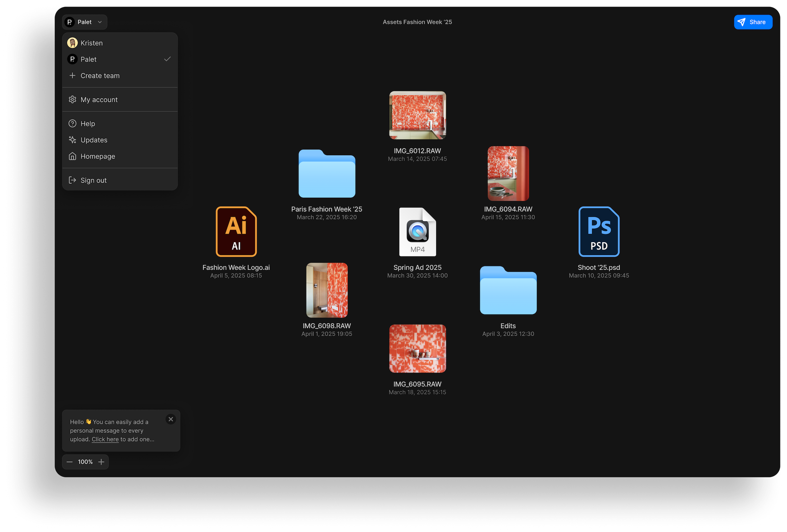Screen dimensions: 787x532
Task: Zoom out with the minus button
Action: click(70, 462)
